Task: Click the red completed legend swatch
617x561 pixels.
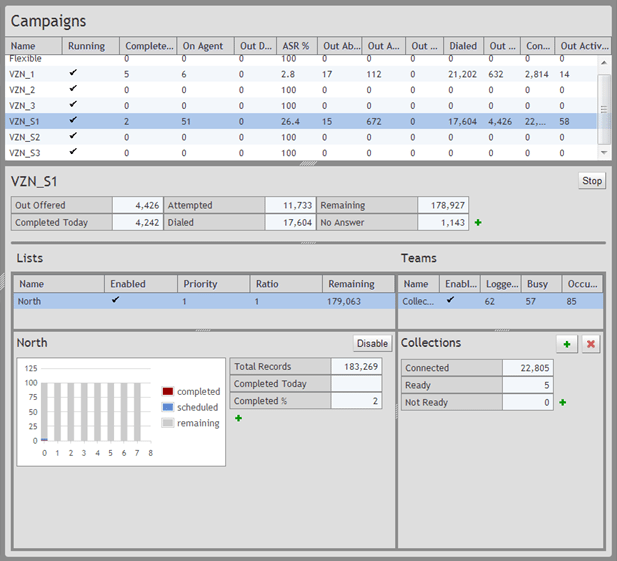Action: click(167, 392)
